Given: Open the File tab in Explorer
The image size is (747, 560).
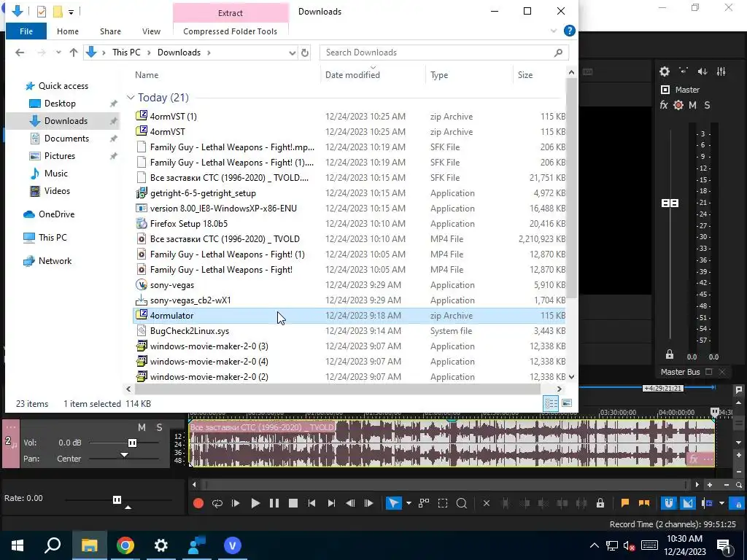Looking at the screenshot, I should click(26, 31).
